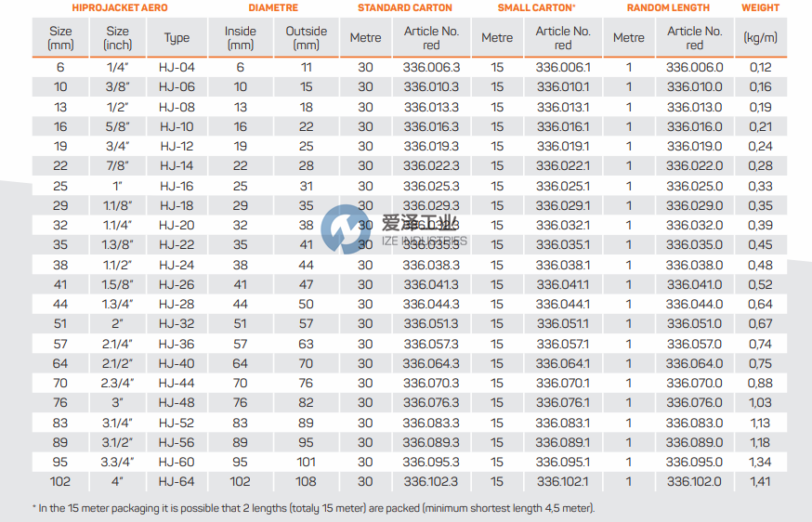Select the DIAMETRE header
The image size is (812, 522).
(273, 7)
